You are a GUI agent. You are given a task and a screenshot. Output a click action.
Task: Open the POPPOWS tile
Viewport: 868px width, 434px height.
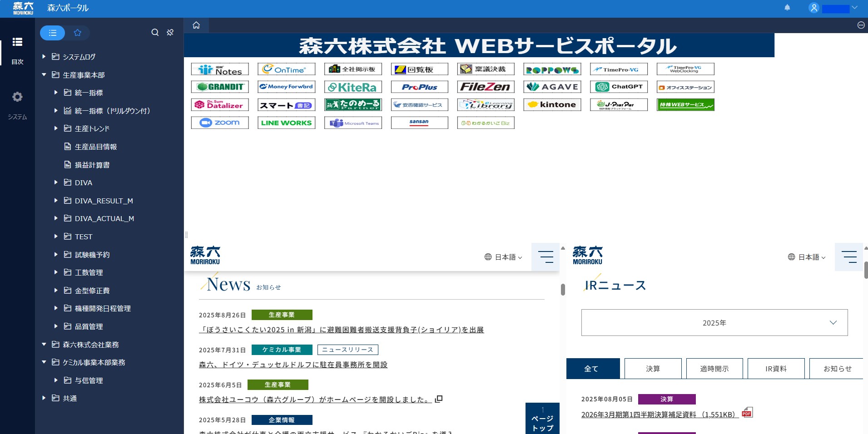click(x=552, y=69)
